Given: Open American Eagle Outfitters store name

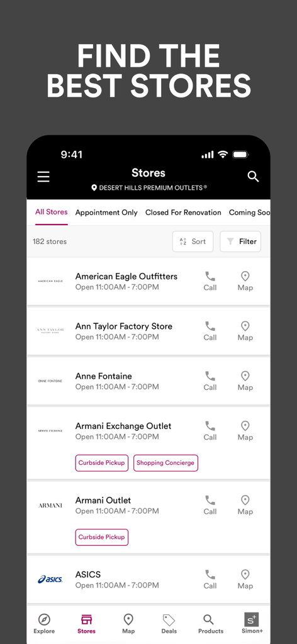Looking at the screenshot, I should (x=126, y=277).
